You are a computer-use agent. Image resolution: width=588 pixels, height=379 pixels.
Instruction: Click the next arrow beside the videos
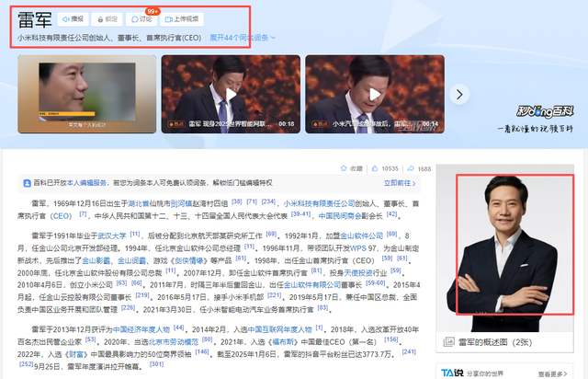coord(459,94)
